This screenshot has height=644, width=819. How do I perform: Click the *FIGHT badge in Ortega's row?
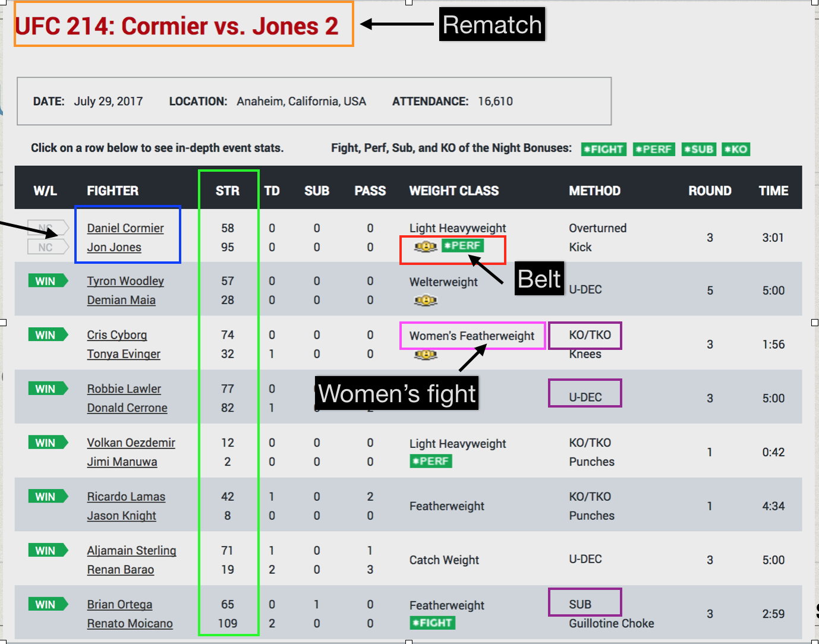point(432,623)
